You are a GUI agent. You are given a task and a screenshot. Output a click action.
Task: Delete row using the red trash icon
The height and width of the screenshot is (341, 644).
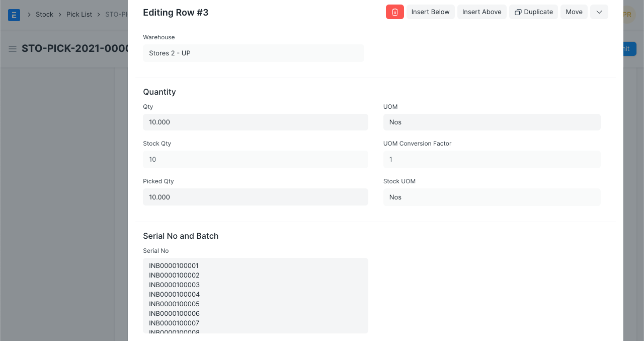(x=394, y=12)
